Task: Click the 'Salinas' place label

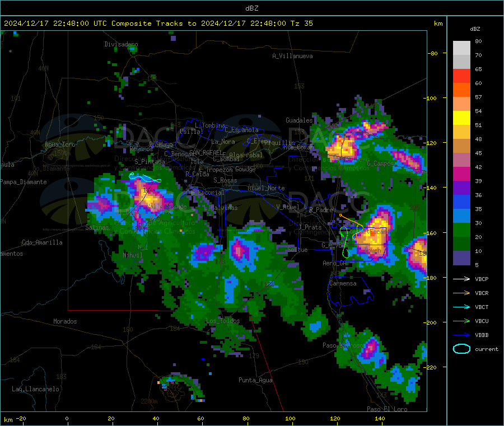Action: click(x=97, y=227)
